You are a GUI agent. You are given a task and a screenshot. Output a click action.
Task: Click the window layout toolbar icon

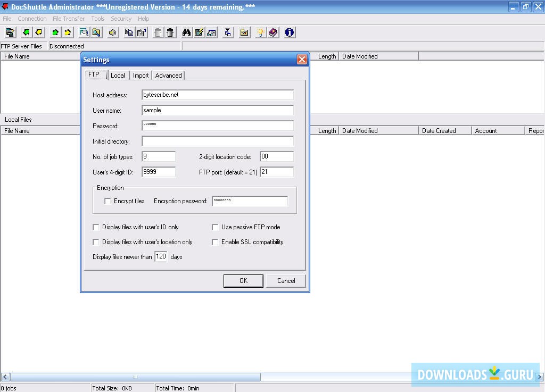[212, 32]
